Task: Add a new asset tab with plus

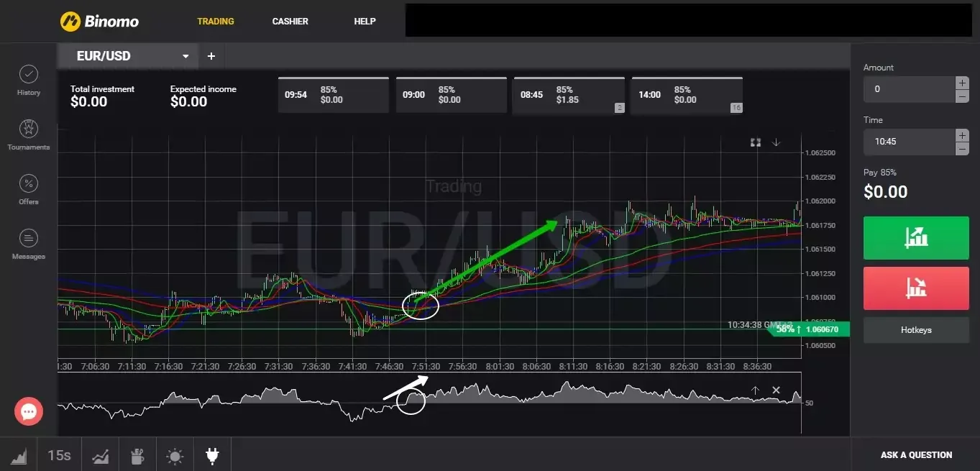Action: coord(211,56)
